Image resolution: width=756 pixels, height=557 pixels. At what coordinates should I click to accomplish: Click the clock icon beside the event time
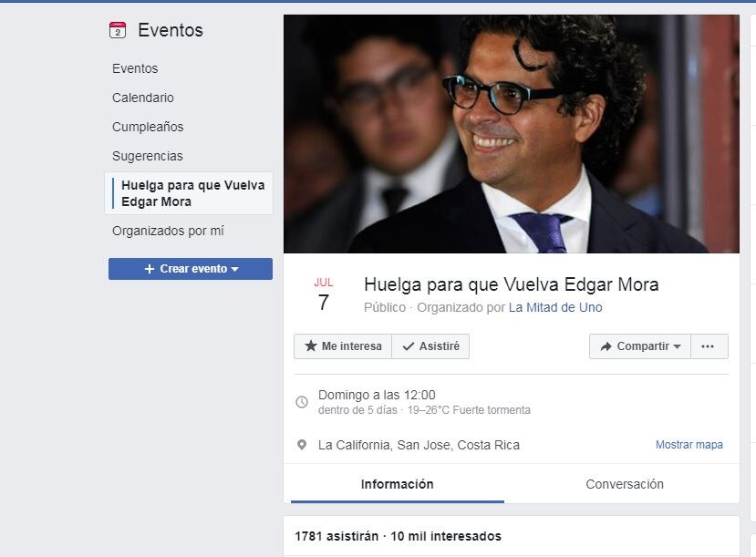(302, 402)
